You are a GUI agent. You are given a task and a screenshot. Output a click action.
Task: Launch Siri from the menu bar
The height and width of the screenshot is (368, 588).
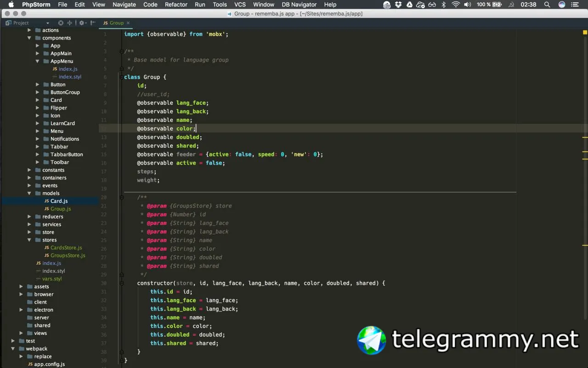pos(562,5)
